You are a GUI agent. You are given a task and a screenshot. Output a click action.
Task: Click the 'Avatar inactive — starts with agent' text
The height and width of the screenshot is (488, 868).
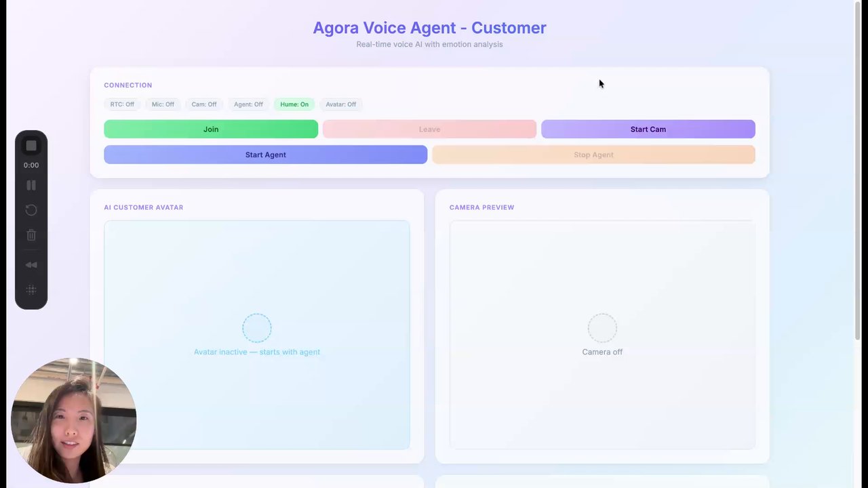(x=257, y=352)
